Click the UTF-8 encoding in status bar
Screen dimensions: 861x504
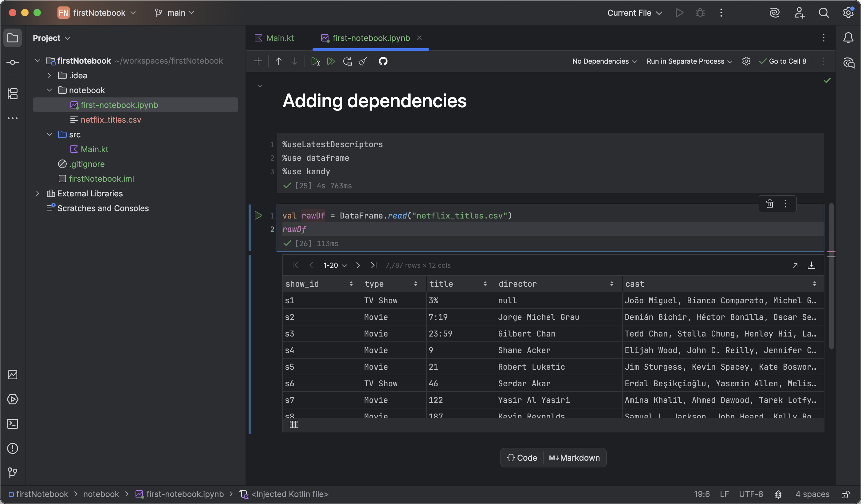(751, 494)
